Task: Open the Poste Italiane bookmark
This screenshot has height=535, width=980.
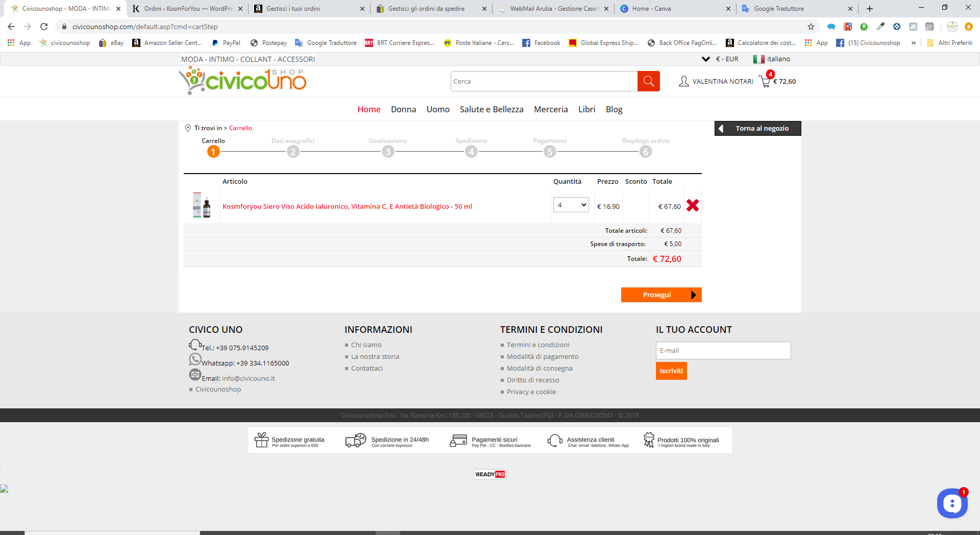Action: pyautogui.click(x=479, y=43)
